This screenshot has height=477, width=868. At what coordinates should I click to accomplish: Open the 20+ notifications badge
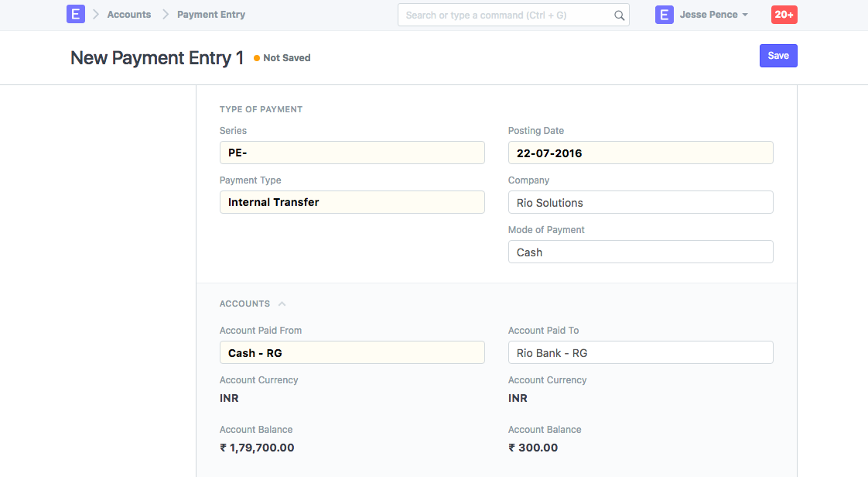pyautogui.click(x=784, y=15)
